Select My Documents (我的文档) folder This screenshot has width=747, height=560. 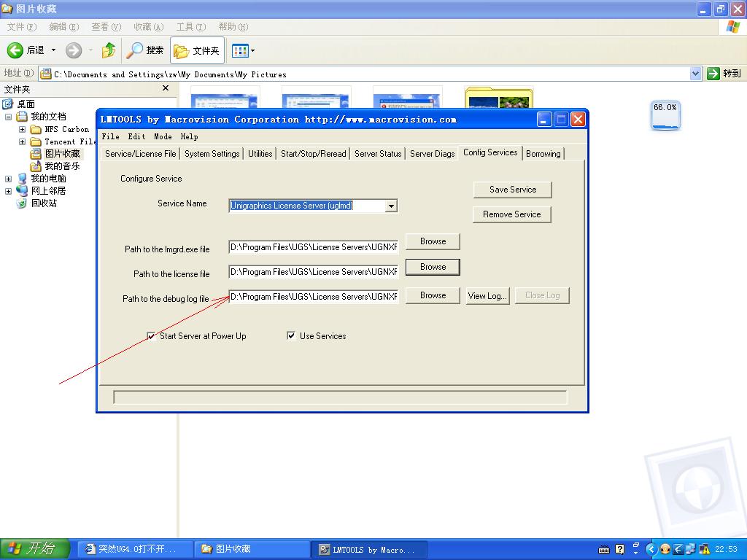click(48, 116)
